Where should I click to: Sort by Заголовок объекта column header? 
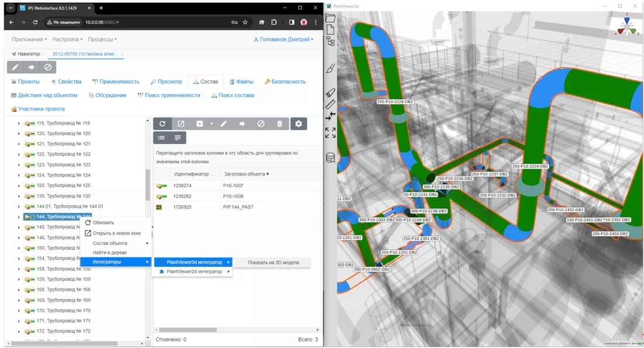(x=246, y=174)
